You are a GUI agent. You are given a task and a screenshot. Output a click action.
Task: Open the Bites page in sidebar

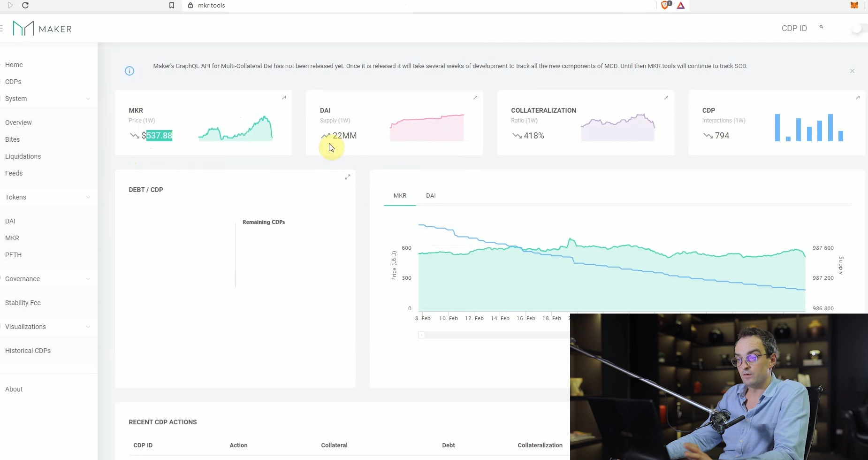[12, 139]
